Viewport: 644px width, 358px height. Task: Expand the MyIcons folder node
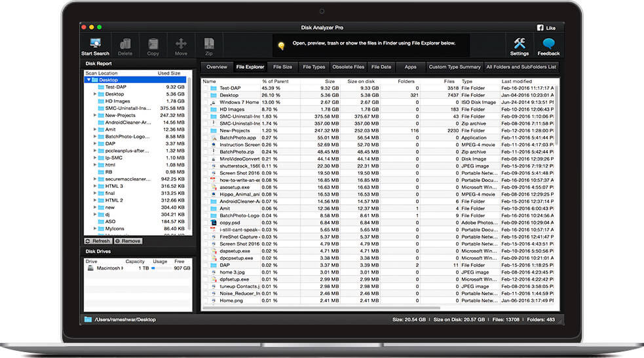(x=95, y=229)
